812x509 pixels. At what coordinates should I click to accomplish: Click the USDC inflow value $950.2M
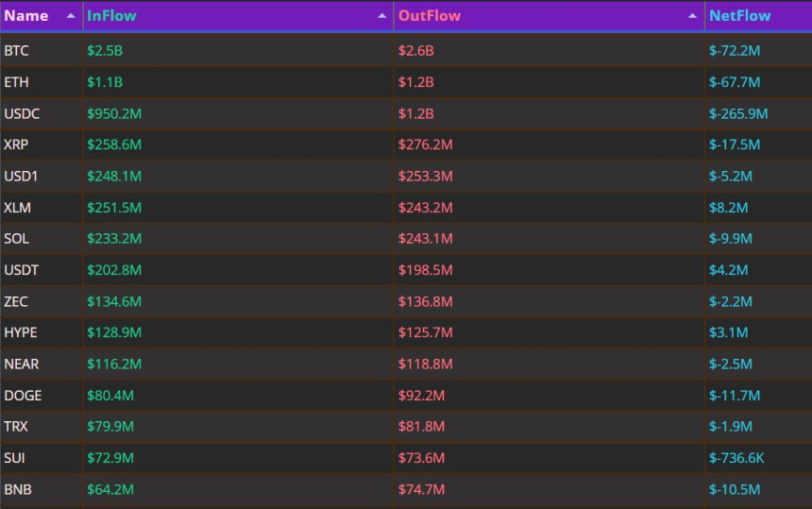click(x=114, y=114)
